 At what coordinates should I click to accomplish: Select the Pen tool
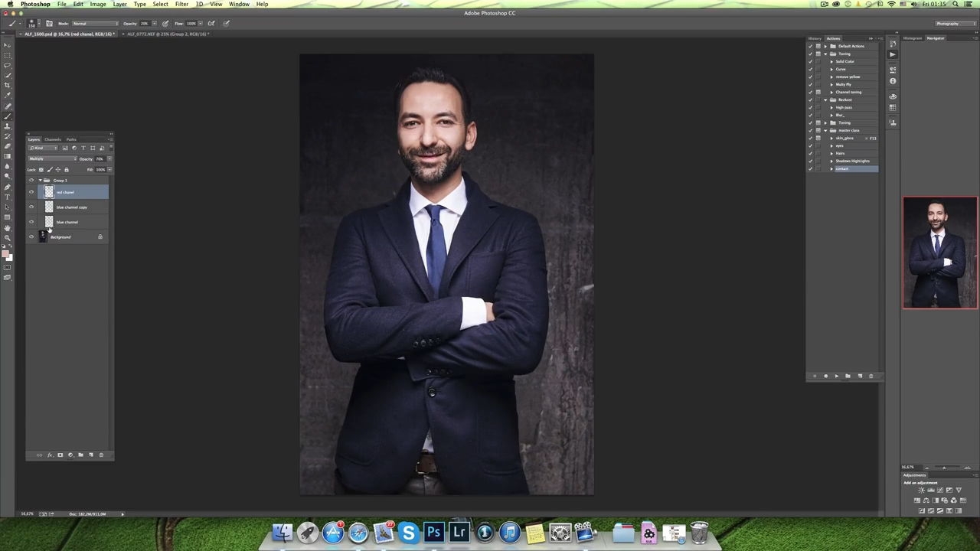point(8,187)
